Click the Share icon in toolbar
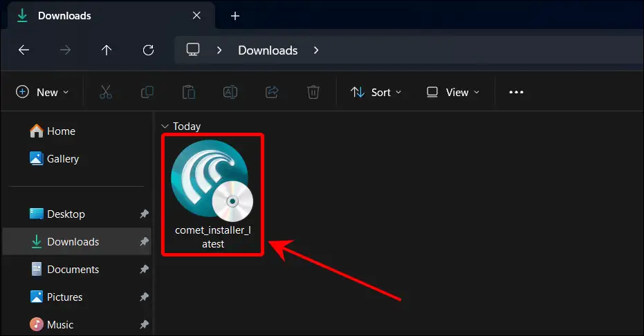The height and width of the screenshot is (336, 644). (272, 92)
